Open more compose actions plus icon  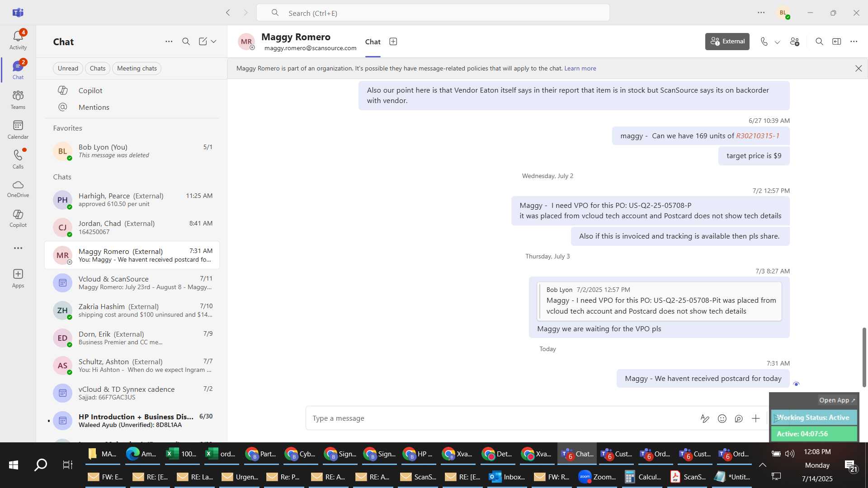click(756, 418)
